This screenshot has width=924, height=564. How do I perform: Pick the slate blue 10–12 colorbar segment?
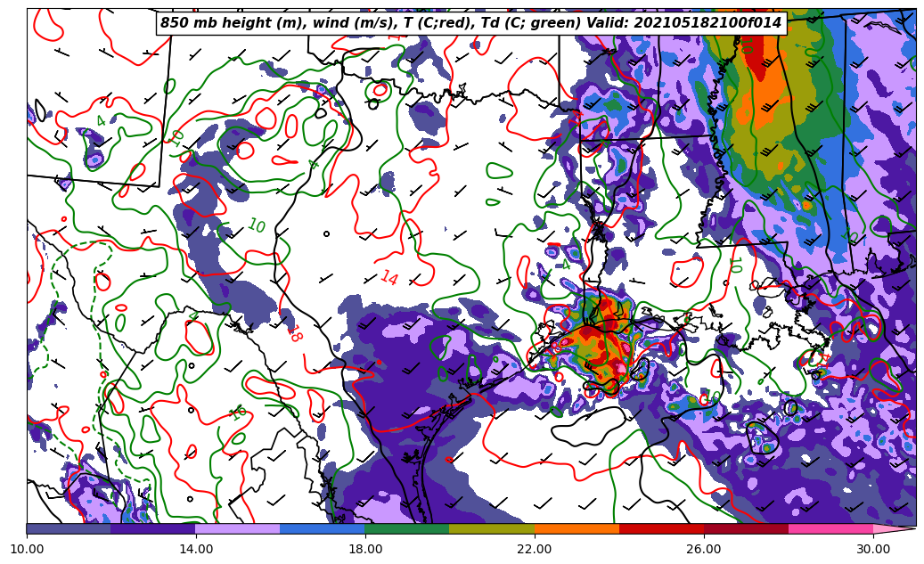pos(69,528)
